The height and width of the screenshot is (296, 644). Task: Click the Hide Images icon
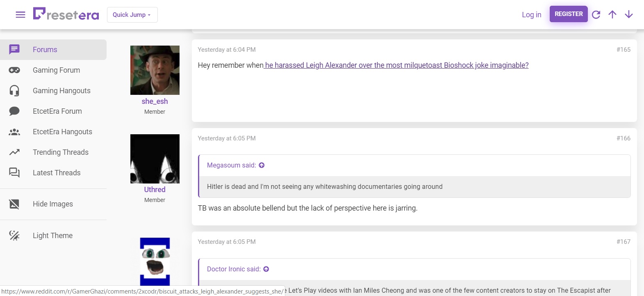point(14,204)
